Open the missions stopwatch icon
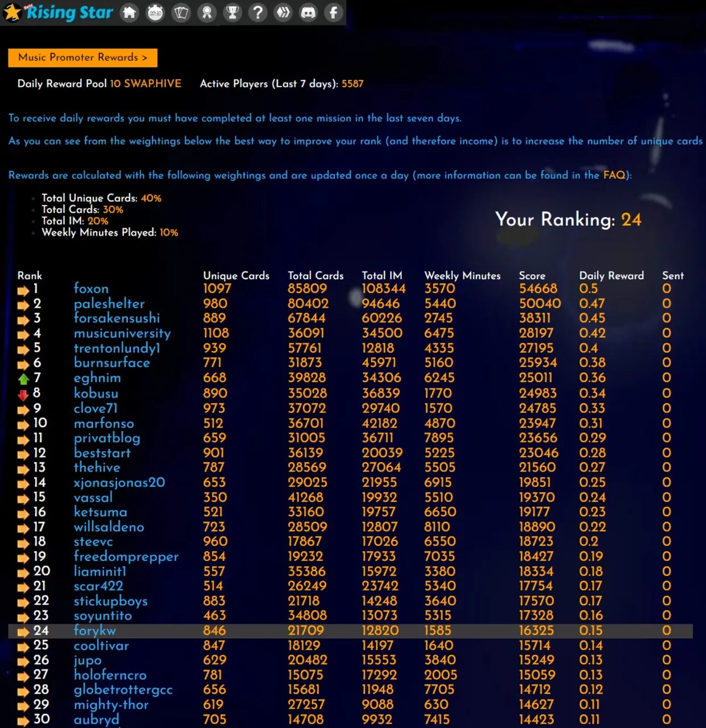The image size is (706, 728). [155, 13]
